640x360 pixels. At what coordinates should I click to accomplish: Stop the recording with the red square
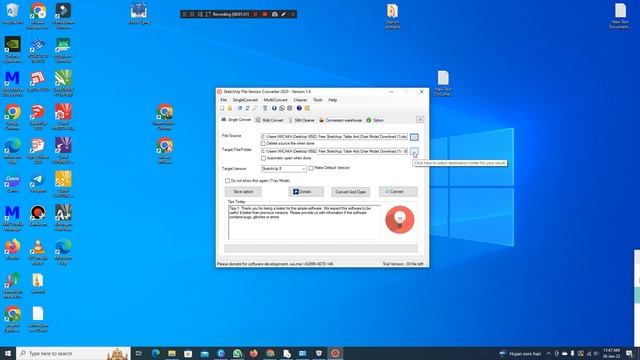[265, 14]
